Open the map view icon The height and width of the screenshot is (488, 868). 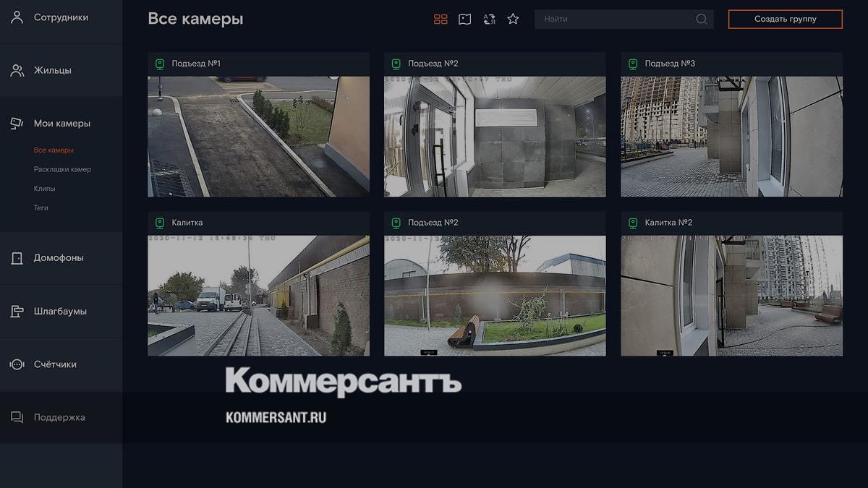click(464, 20)
